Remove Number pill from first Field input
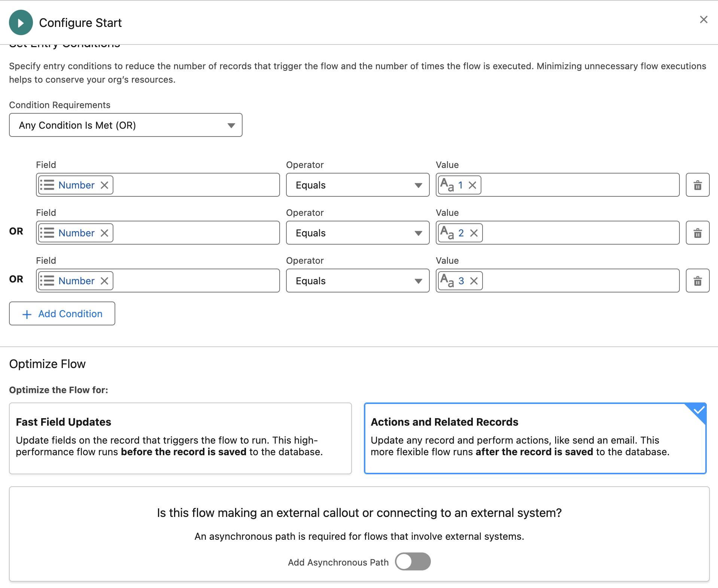718x588 pixels. point(104,185)
